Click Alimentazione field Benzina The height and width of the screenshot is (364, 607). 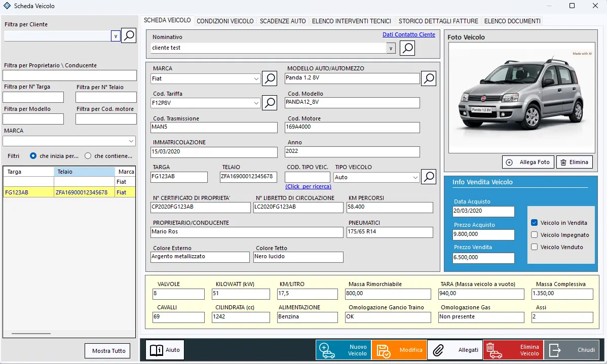pyautogui.click(x=308, y=317)
